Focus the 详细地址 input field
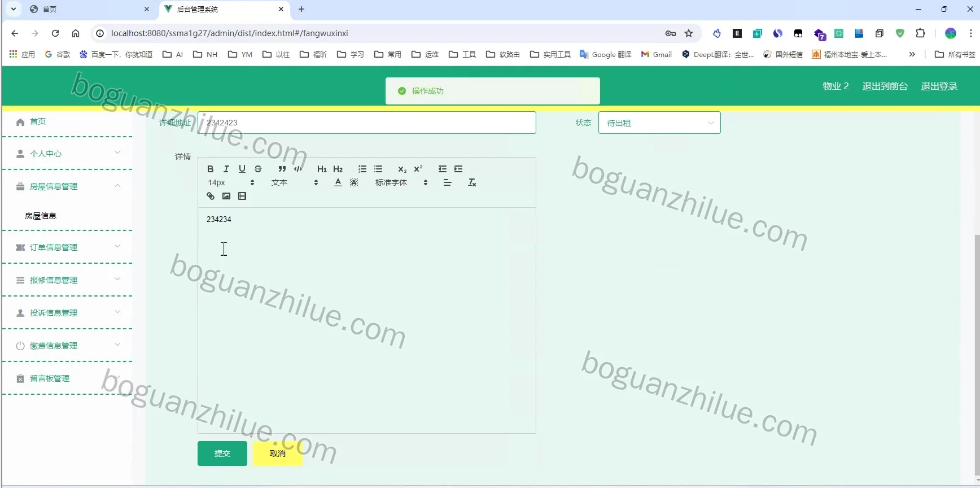 (x=367, y=123)
